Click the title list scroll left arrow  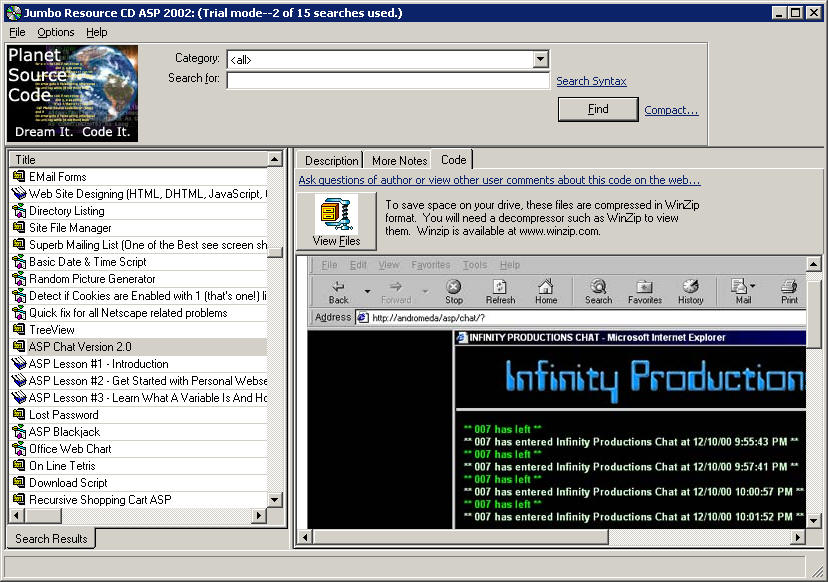click(16, 514)
